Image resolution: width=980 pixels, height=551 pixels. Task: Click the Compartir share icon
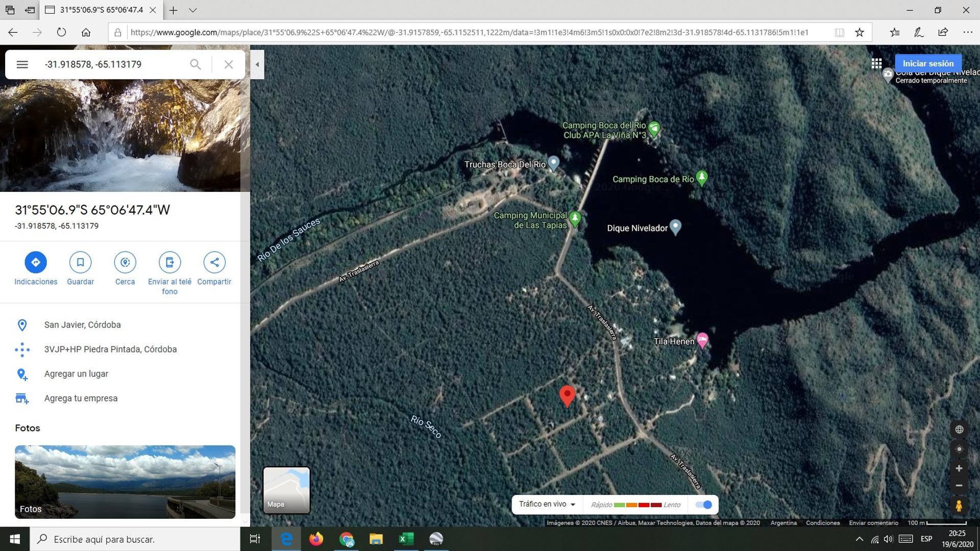point(214,262)
